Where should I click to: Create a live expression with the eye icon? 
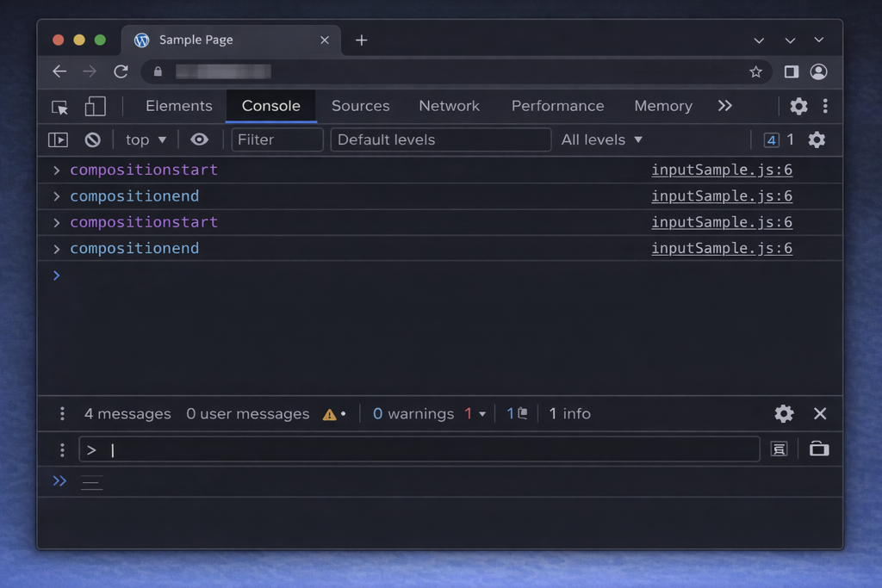[199, 139]
